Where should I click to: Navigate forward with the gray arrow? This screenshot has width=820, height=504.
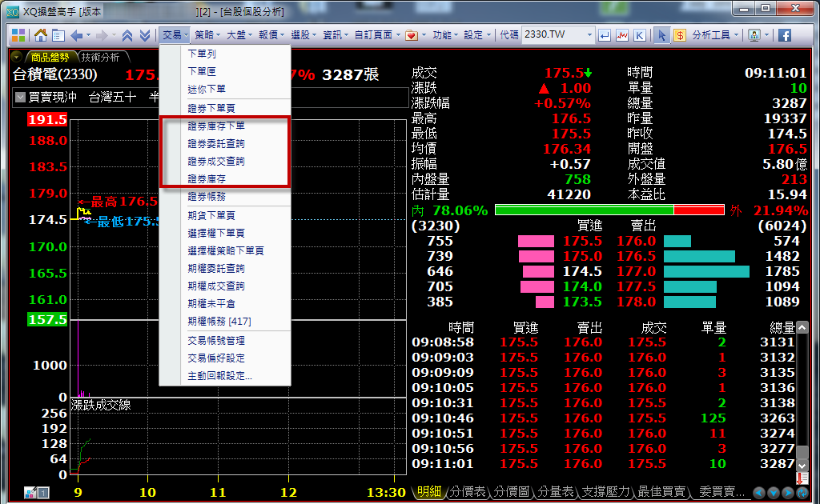tap(102, 35)
